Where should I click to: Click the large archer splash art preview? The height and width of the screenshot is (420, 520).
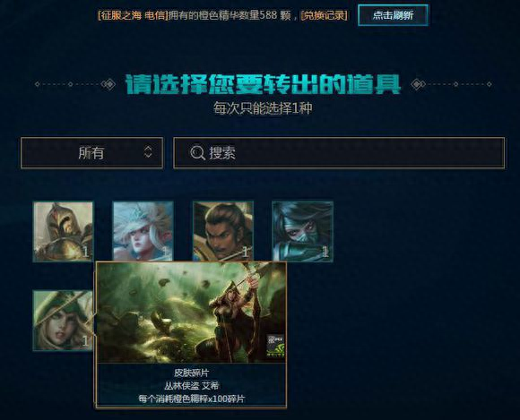(191, 312)
